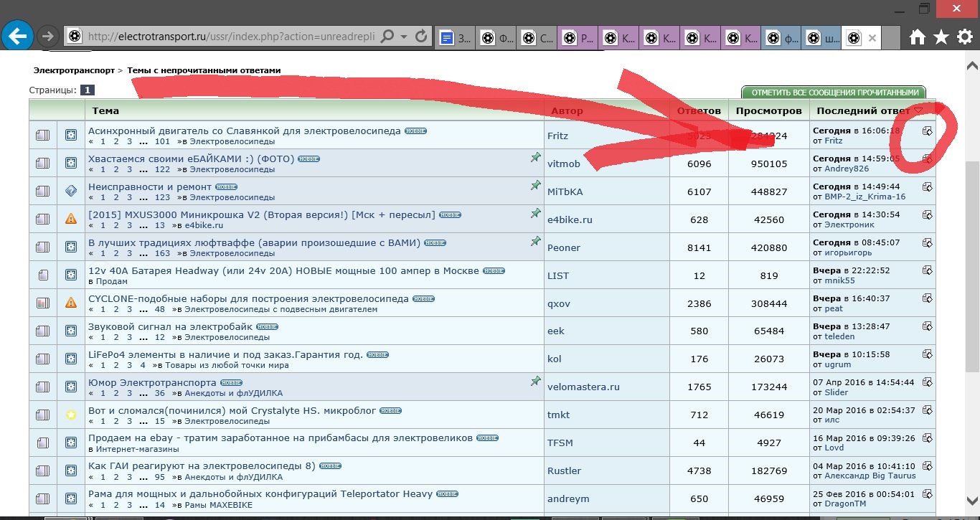Toggle sort arrow on Последний ответ column
980x520 pixels.
919,110
